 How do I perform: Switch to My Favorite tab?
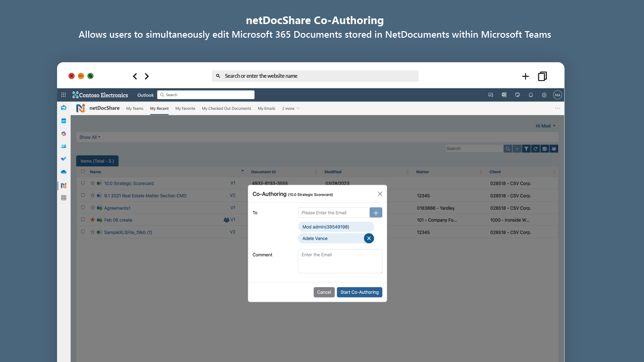pyautogui.click(x=185, y=108)
